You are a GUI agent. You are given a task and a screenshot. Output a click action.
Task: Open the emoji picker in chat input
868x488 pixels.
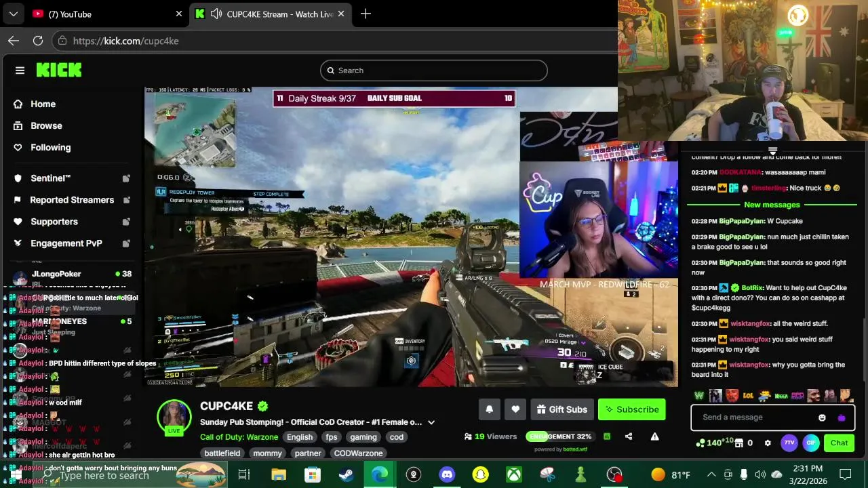[x=822, y=418]
